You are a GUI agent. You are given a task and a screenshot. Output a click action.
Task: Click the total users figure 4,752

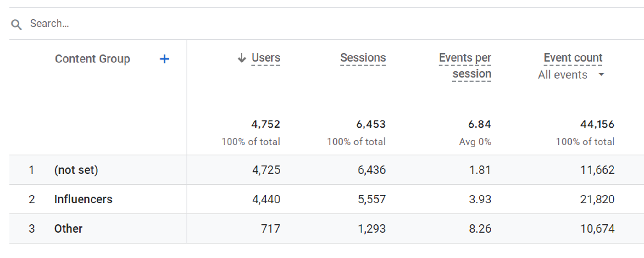tap(266, 124)
